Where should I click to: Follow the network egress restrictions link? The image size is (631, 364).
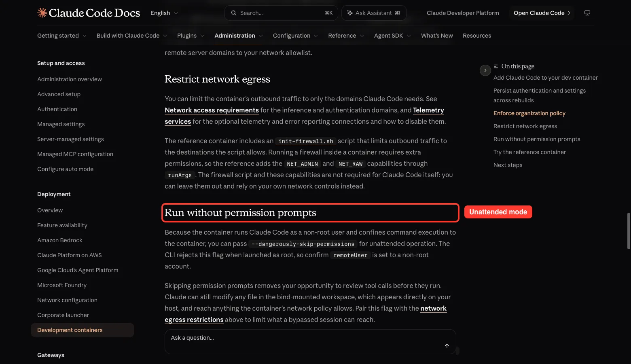[x=194, y=320]
